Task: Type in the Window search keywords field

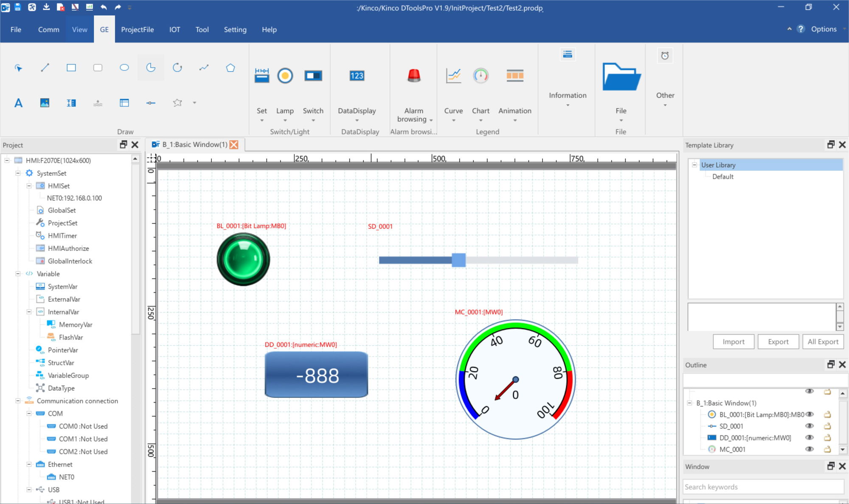Action: click(763, 487)
